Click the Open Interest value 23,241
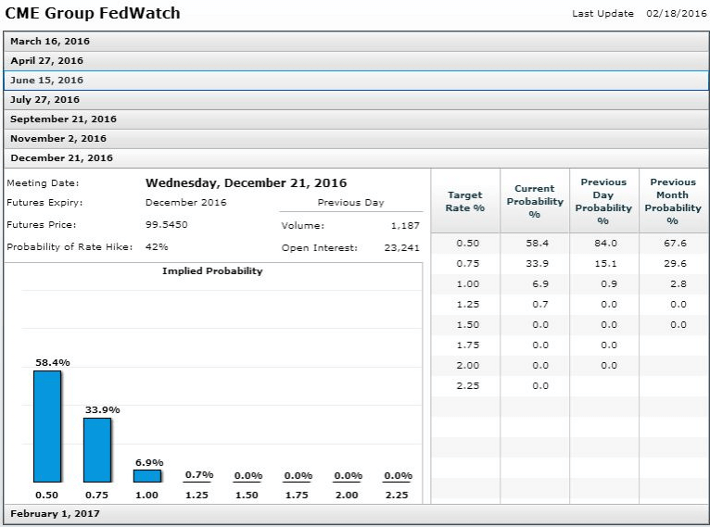This screenshot has width=710, height=527. coord(402,248)
